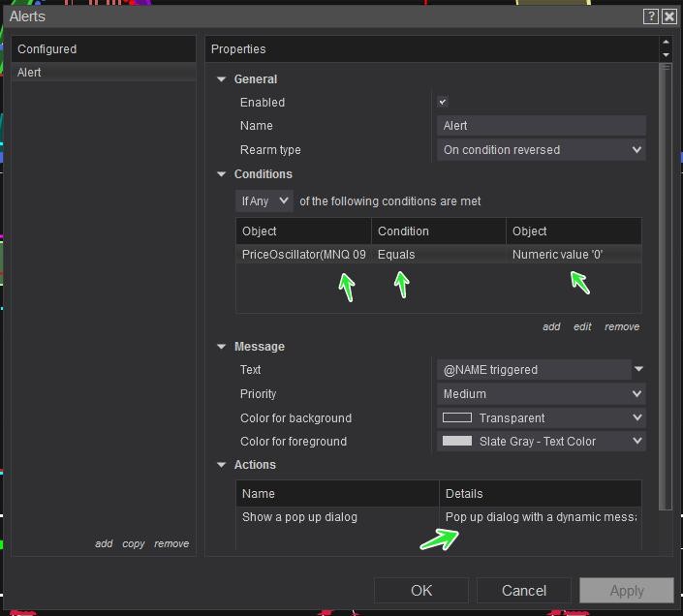Click the Condition column header

[x=439, y=231]
